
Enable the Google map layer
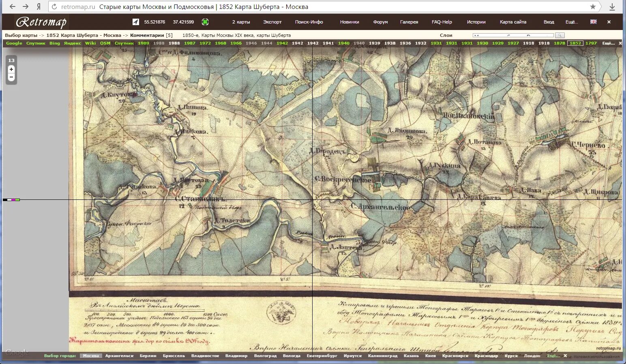point(14,43)
